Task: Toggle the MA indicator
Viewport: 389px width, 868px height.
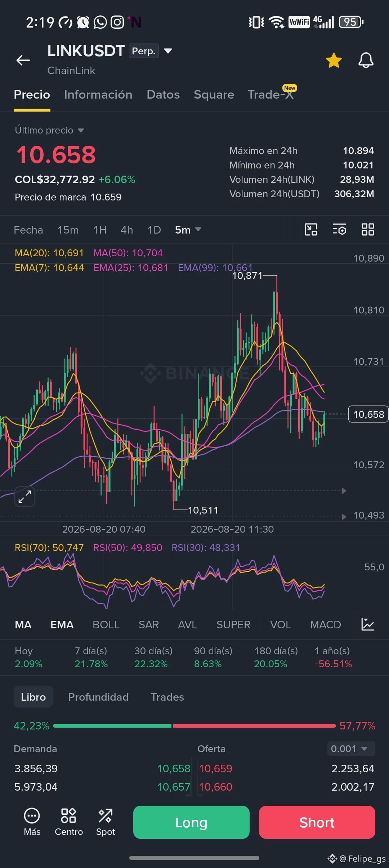Action: pyautogui.click(x=23, y=625)
